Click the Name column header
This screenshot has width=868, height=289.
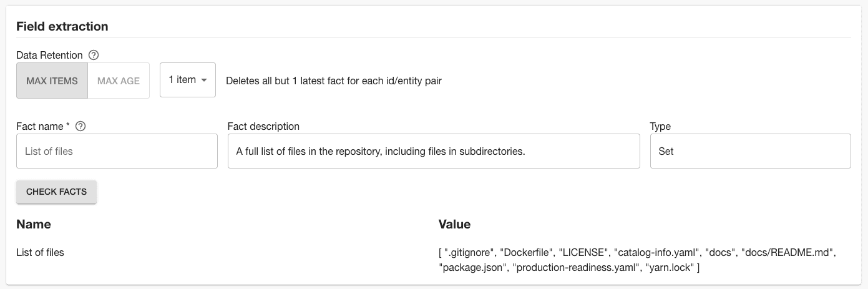coord(34,224)
